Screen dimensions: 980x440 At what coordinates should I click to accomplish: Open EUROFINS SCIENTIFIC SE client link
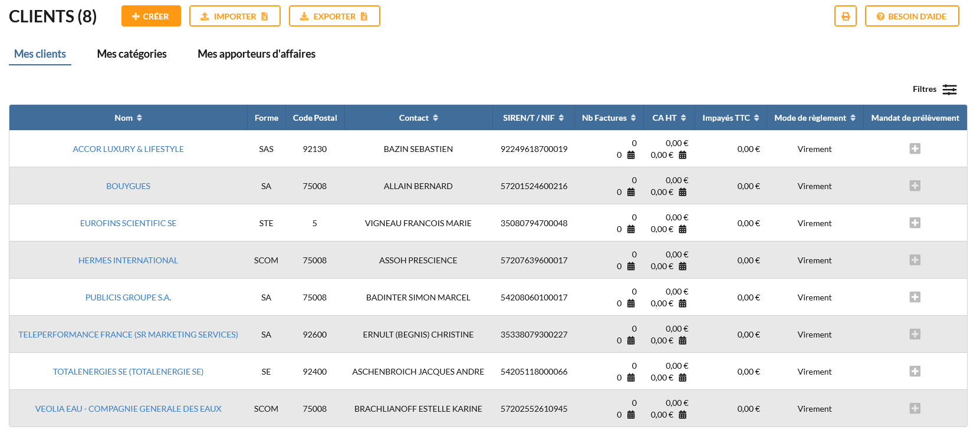click(x=128, y=223)
